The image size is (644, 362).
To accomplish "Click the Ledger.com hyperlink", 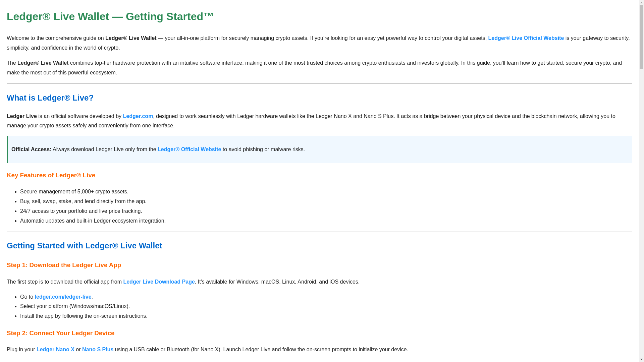I will pyautogui.click(x=138, y=116).
